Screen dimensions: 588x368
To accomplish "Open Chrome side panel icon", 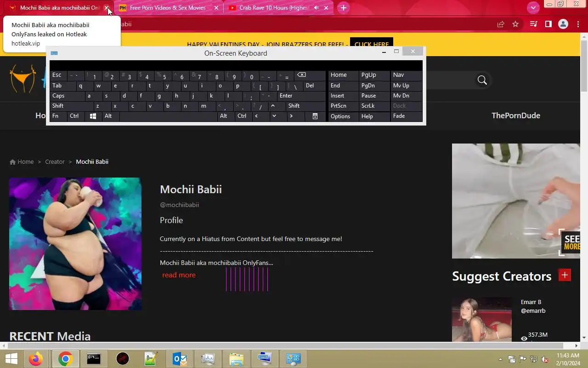I will pos(548,24).
